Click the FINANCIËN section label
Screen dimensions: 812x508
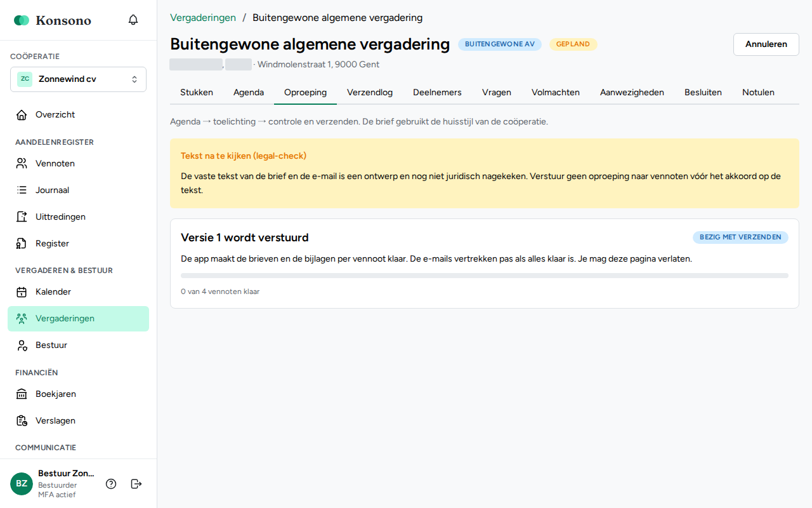pyautogui.click(x=37, y=373)
